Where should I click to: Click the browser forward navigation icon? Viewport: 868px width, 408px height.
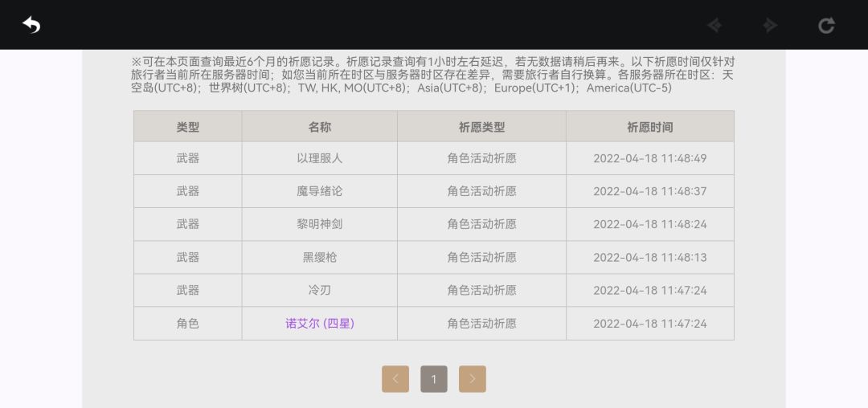coord(770,26)
